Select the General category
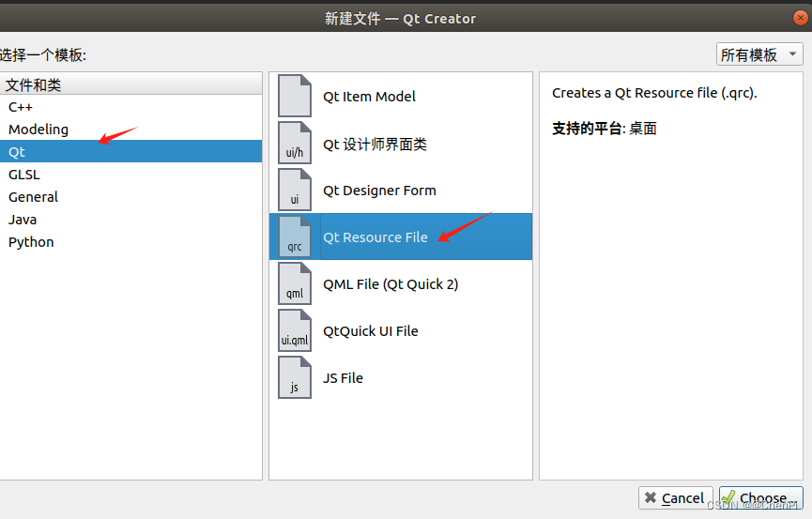812x519 pixels. (x=131, y=196)
